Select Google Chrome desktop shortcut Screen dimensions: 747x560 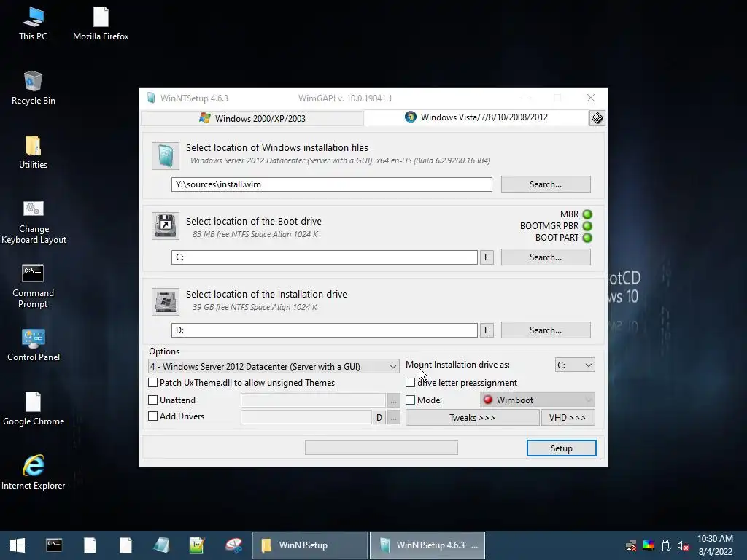coord(34,409)
